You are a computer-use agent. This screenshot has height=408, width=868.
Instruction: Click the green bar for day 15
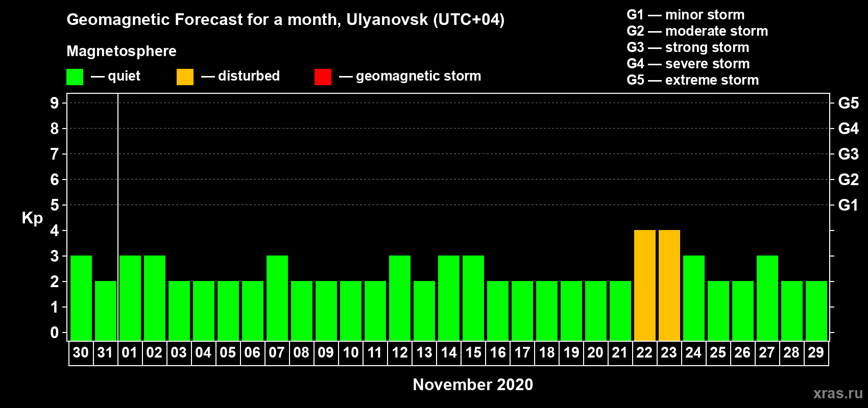tap(473, 298)
